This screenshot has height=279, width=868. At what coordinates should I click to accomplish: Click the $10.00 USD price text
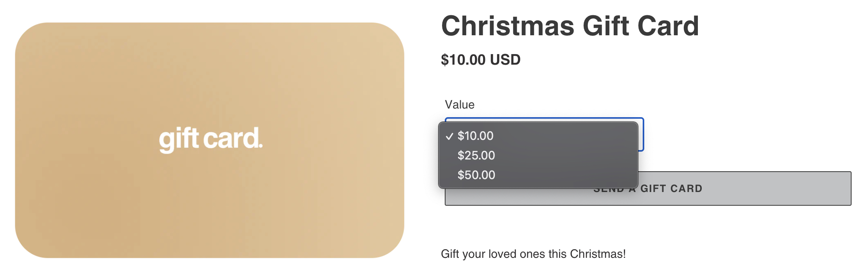[480, 60]
